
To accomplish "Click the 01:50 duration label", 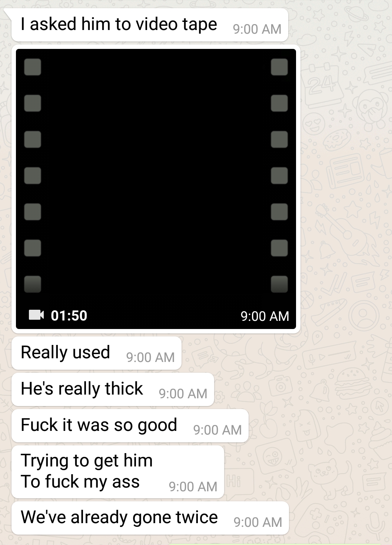I will [69, 316].
